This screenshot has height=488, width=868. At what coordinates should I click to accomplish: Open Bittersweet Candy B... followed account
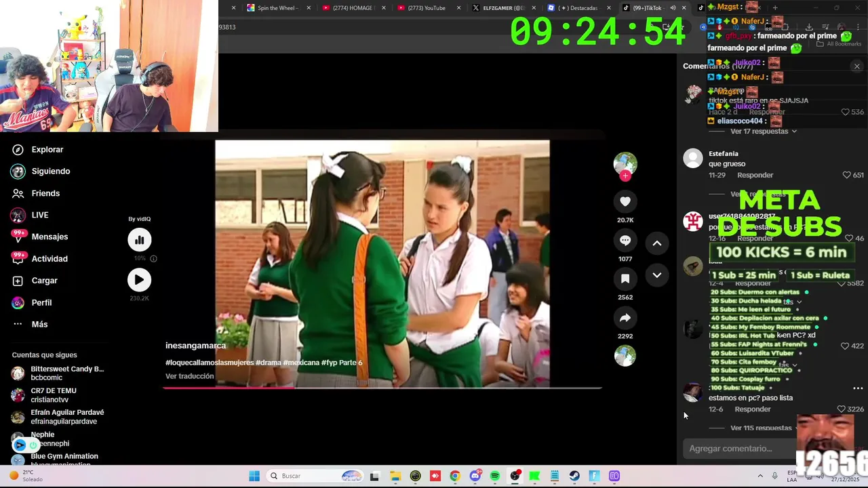(x=58, y=373)
